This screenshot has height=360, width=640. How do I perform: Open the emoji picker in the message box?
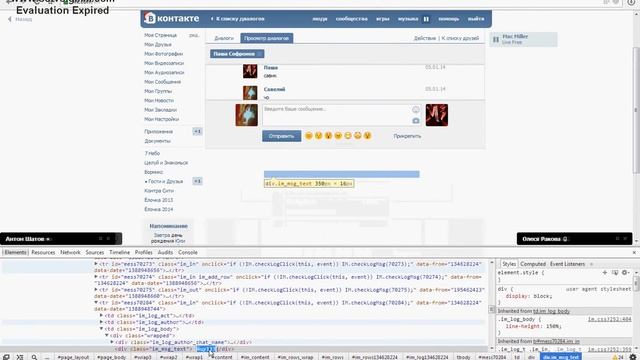pos(416,109)
